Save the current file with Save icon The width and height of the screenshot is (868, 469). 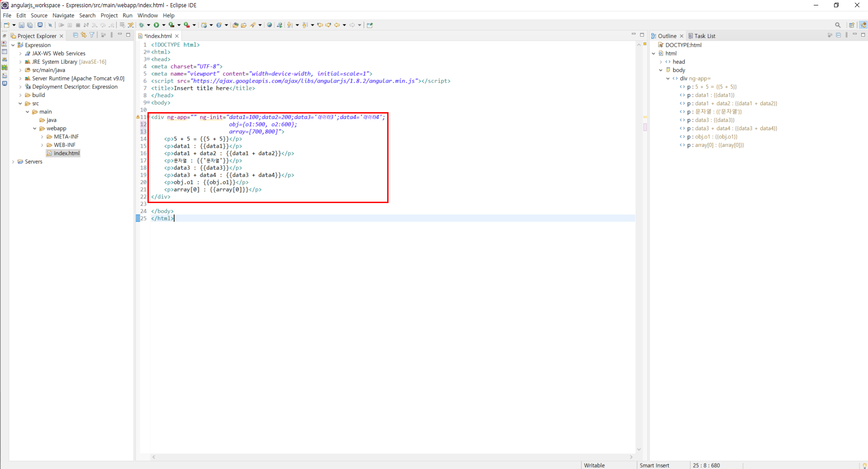coord(21,25)
